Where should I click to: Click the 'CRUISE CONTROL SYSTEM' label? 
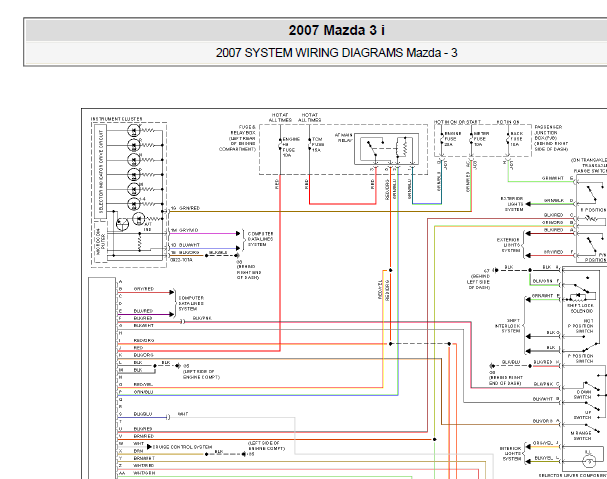pyautogui.click(x=182, y=447)
